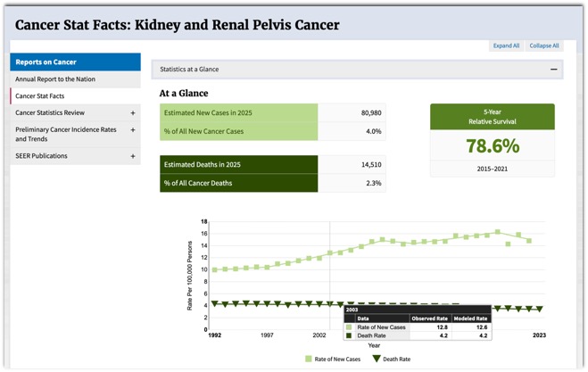Expand Preliminary Cancer Incidence Rates plus icon
Image resolution: width=588 pixels, height=372 pixels.
(133, 130)
